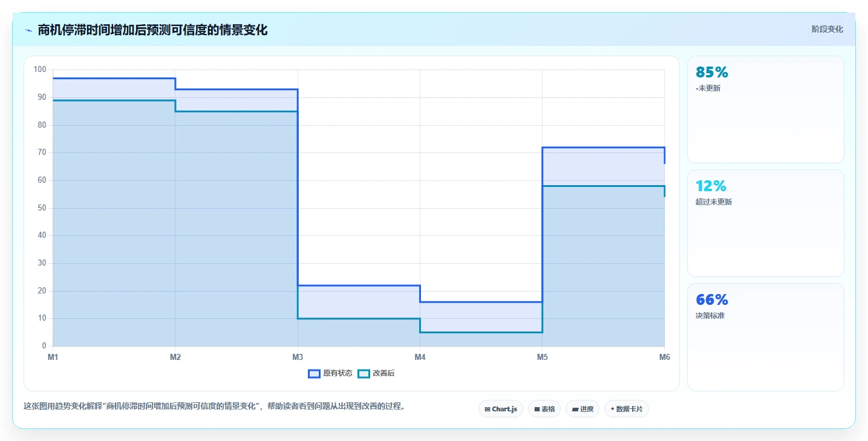This screenshot has height=441, width=868.
Task: Click the M5 x-axis label
Action: point(542,358)
